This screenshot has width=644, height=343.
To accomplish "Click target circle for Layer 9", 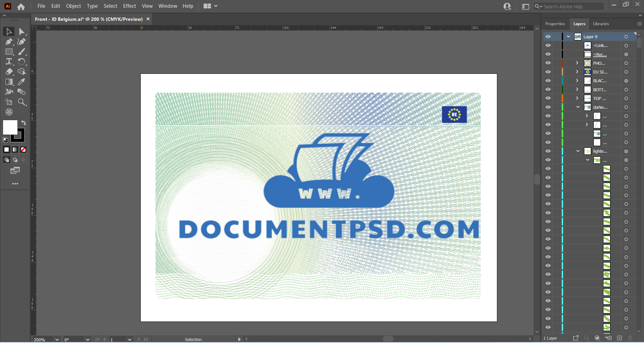I will pos(626,37).
